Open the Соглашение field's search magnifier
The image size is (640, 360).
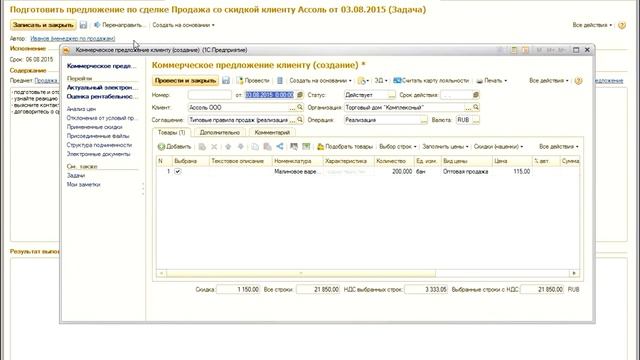300,120
